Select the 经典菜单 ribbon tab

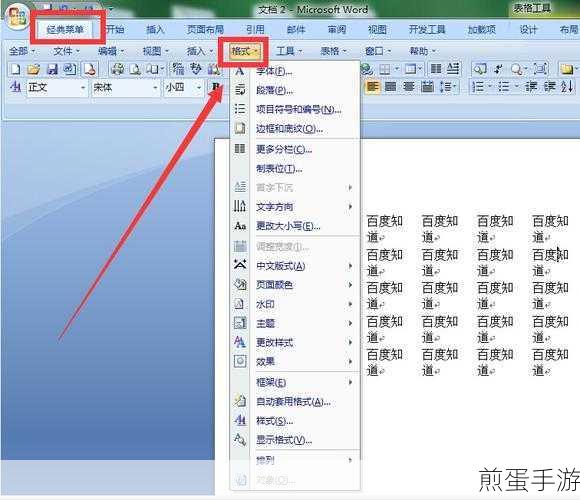(65, 30)
